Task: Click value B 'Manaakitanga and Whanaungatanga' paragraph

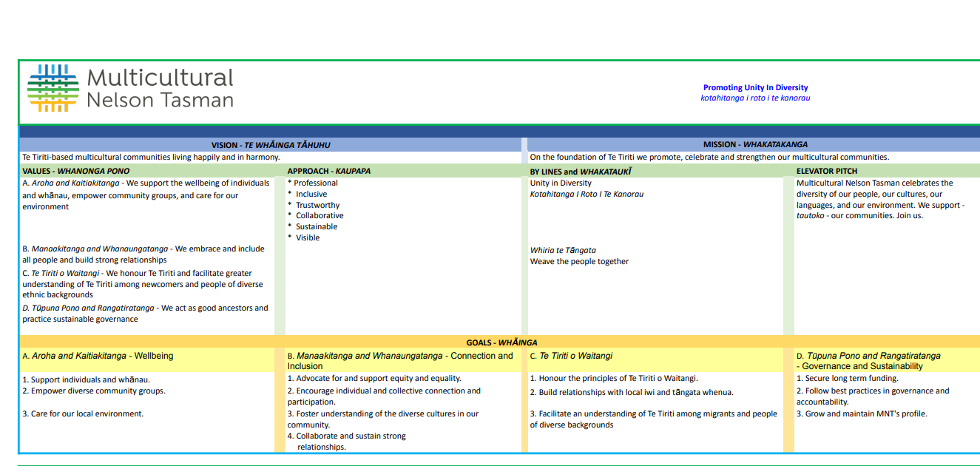Action: (x=143, y=254)
